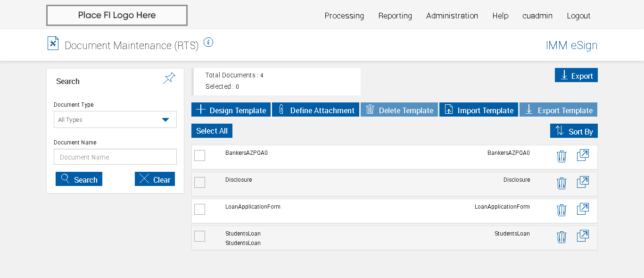644x278 pixels.
Task: Open StudentsLoan with the external-link icon
Action: tap(583, 236)
